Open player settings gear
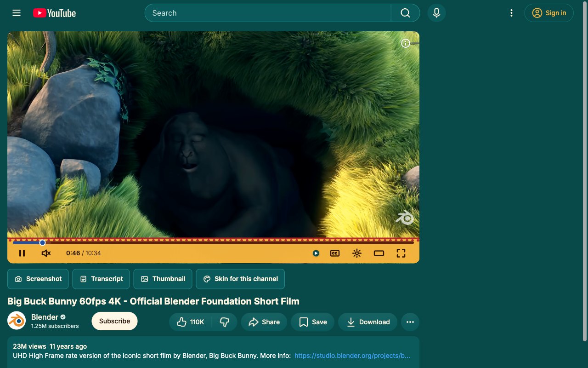The image size is (588, 368). pyautogui.click(x=357, y=253)
